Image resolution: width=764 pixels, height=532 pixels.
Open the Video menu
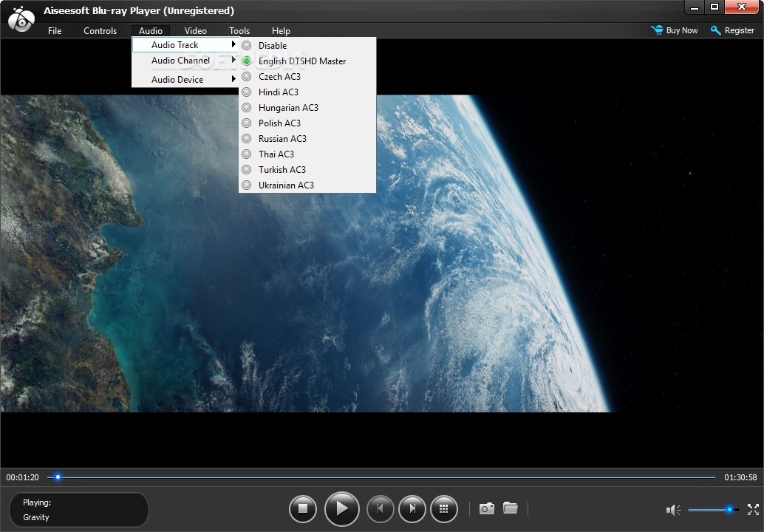tap(195, 31)
